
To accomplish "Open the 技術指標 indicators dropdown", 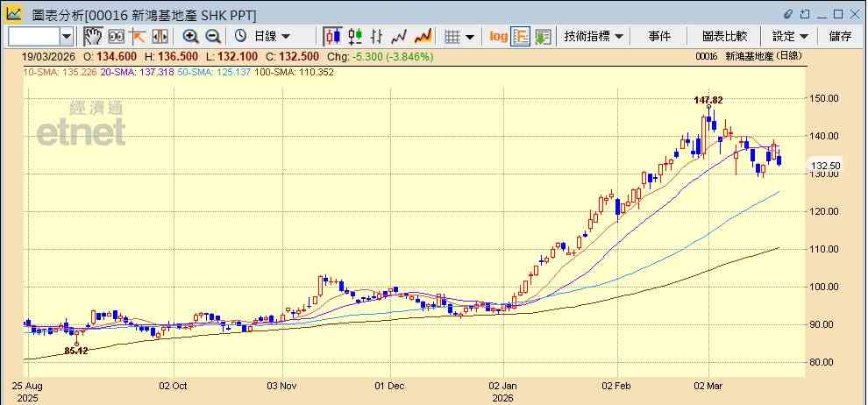I will (x=594, y=37).
